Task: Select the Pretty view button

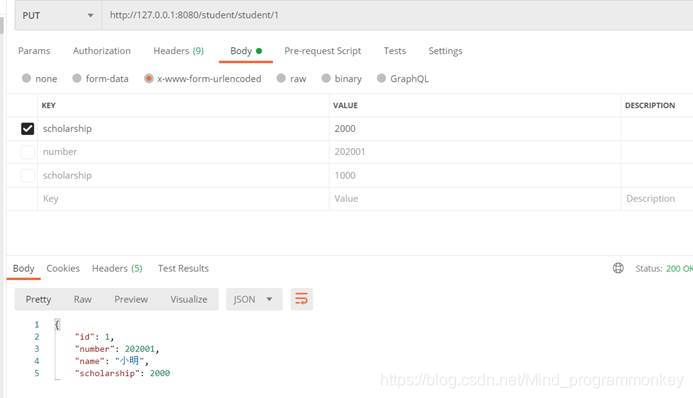Action: tap(38, 299)
